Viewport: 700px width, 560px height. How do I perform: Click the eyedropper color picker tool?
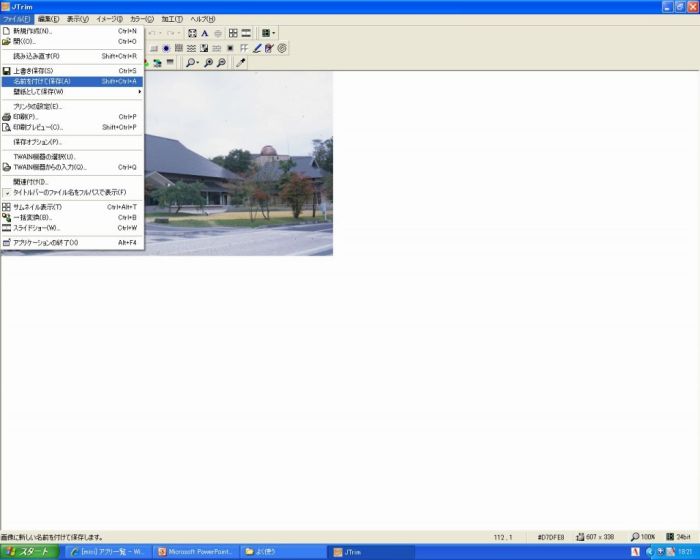[x=240, y=62]
